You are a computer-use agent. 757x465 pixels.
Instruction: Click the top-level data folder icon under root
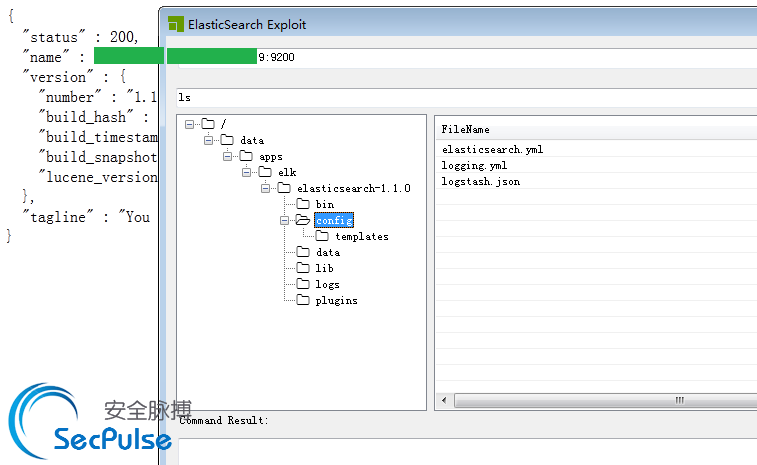227,140
